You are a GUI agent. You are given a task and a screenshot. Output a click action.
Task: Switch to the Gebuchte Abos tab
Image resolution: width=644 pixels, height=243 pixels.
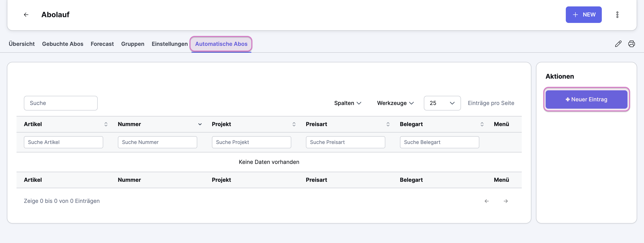[x=63, y=44]
